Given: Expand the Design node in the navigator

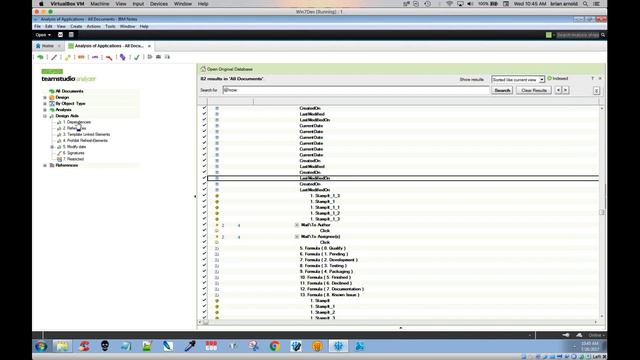Looking at the screenshot, I should pos(45,98).
